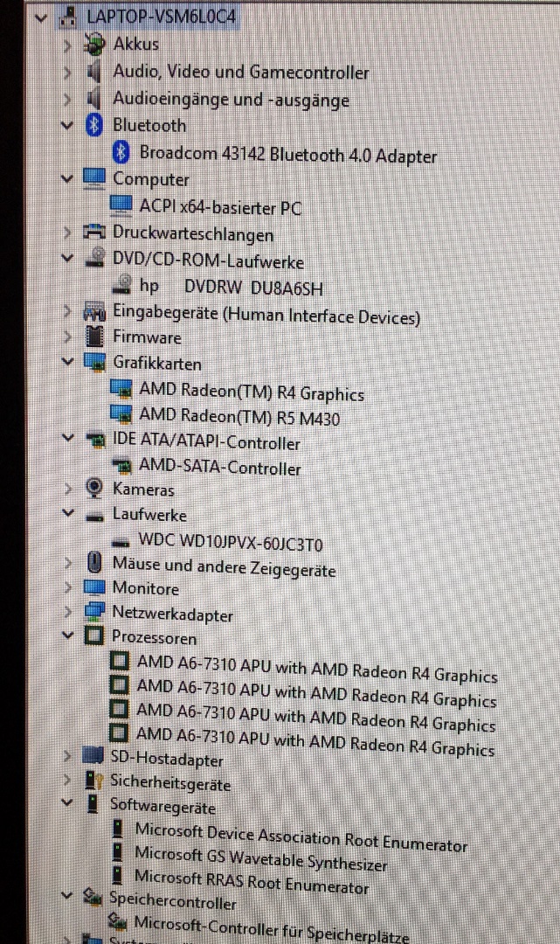This screenshot has height=944, width=560.
Task: Click the SD-Hostadapter category icon
Action: 93,755
